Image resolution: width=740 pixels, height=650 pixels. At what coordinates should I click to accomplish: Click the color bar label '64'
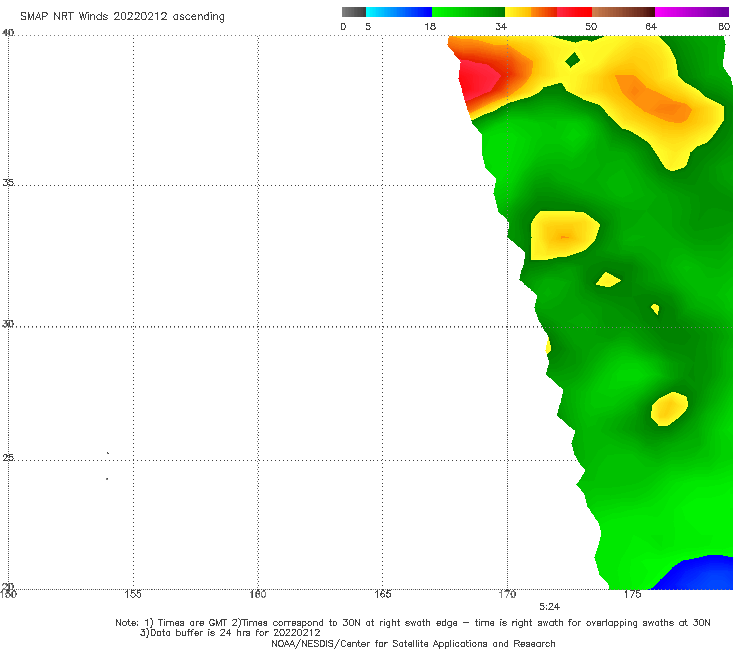click(651, 27)
